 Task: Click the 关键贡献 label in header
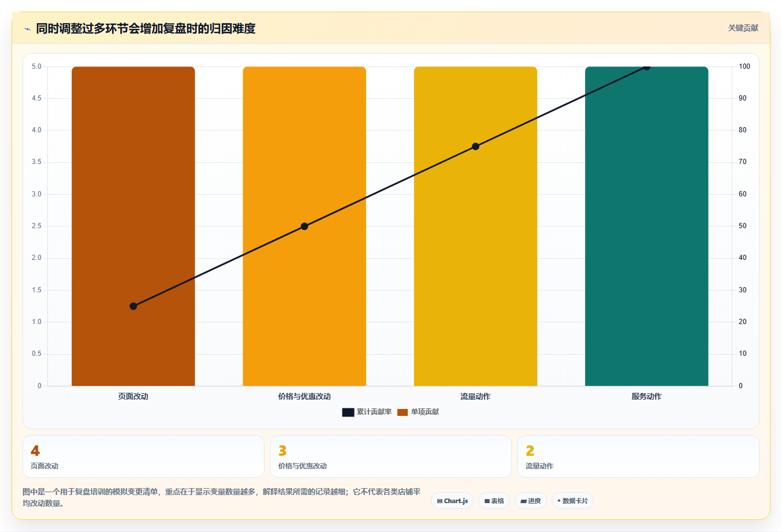(743, 28)
